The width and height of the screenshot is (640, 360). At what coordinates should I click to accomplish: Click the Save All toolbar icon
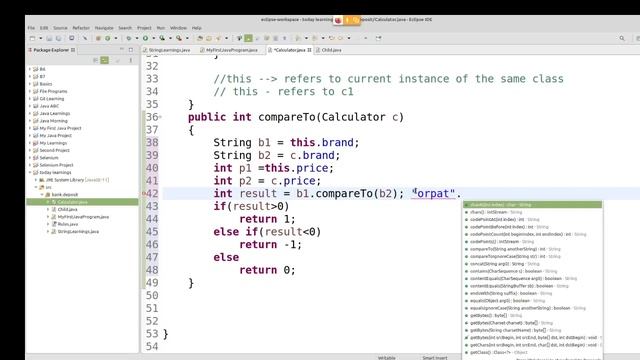pyautogui.click(x=59, y=38)
